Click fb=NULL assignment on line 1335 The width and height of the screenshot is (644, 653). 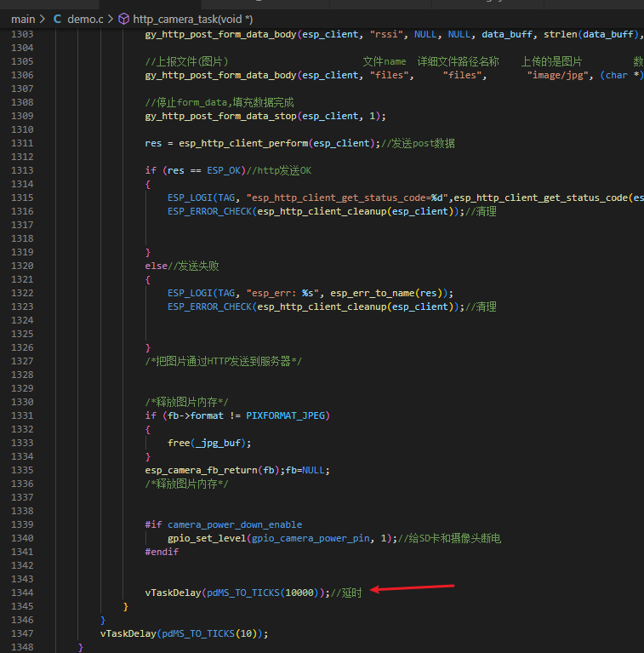[307, 470]
